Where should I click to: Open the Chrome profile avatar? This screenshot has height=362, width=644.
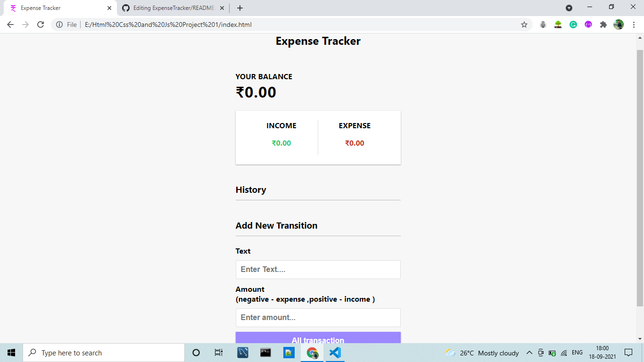click(x=619, y=25)
